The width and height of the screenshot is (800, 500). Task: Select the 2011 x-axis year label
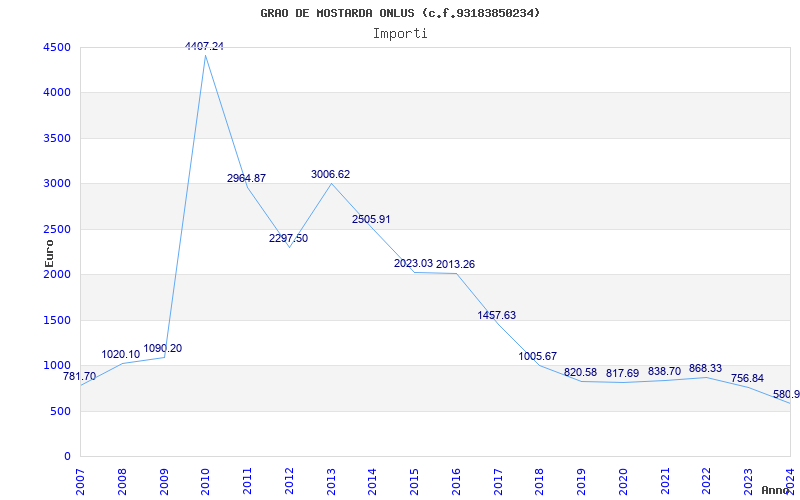(x=247, y=482)
